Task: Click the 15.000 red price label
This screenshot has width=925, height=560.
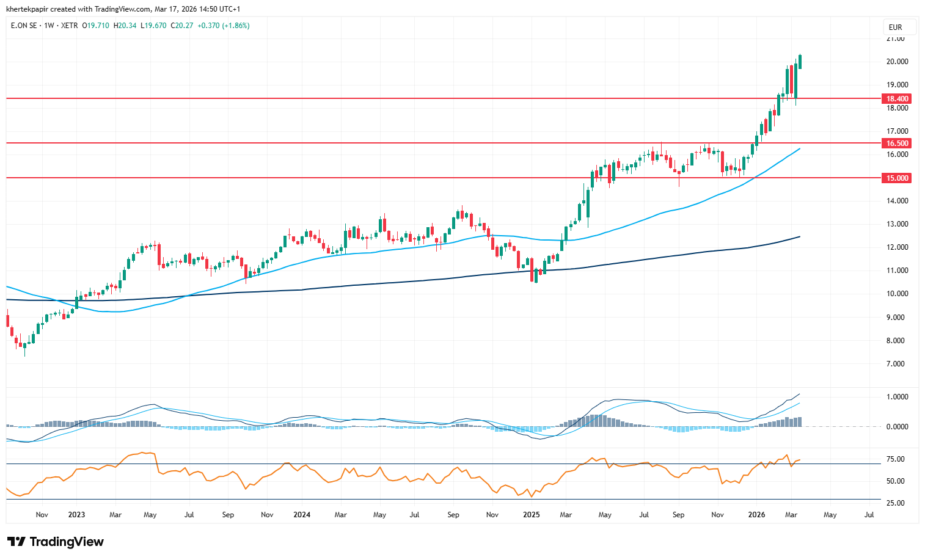Action: (897, 178)
